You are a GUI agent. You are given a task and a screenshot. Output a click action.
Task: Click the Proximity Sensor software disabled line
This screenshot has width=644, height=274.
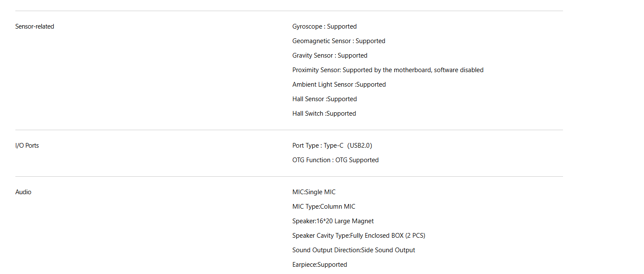[x=387, y=70]
